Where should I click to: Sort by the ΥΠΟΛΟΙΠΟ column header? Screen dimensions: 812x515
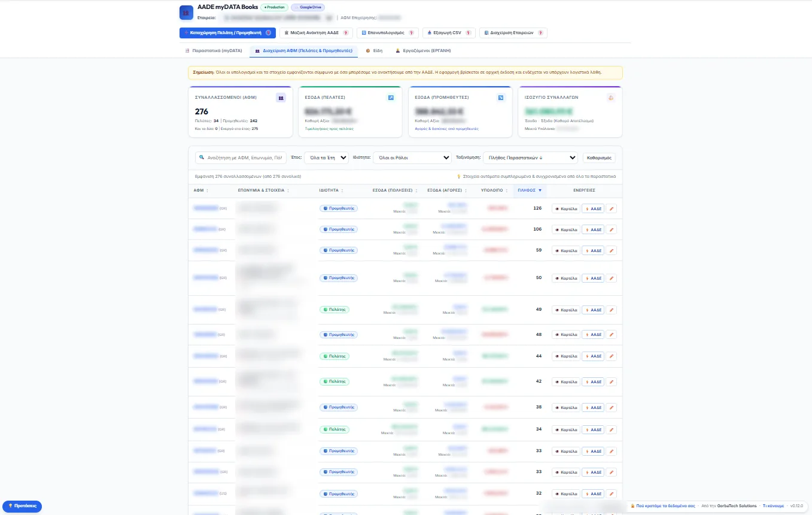coord(495,190)
